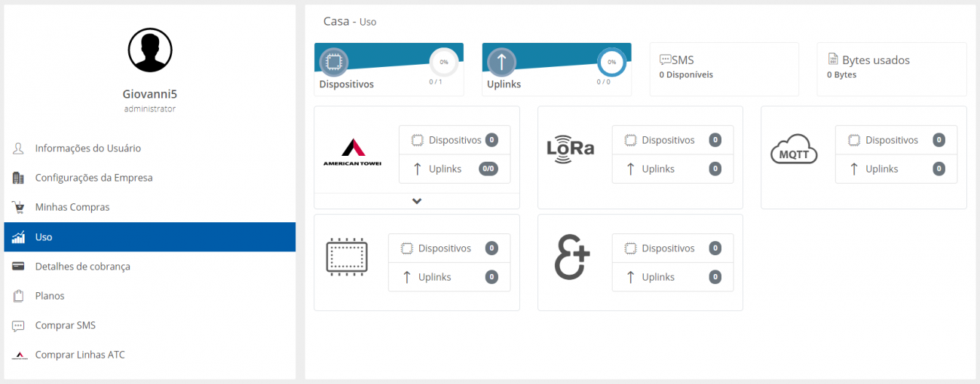Click the Everynet ampersand-plus logo

tap(572, 257)
